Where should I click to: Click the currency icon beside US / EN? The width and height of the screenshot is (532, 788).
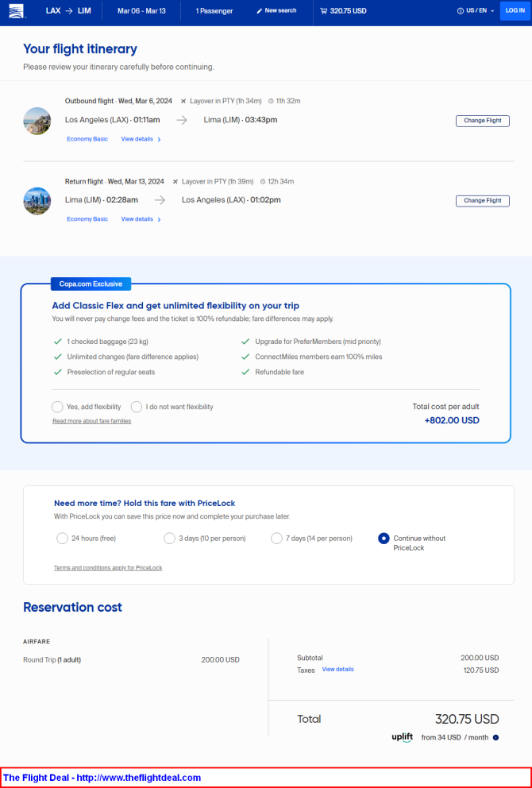pos(461,11)
